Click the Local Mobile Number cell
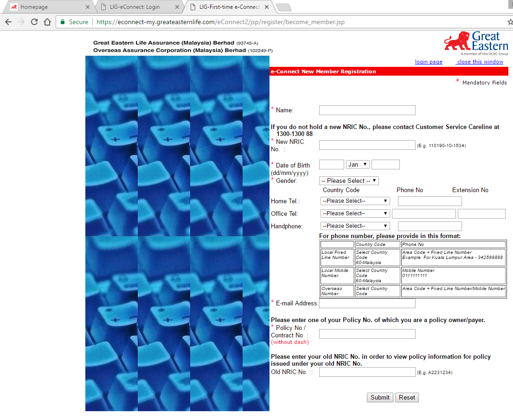The image size is (513, 420). click(337, 275)
